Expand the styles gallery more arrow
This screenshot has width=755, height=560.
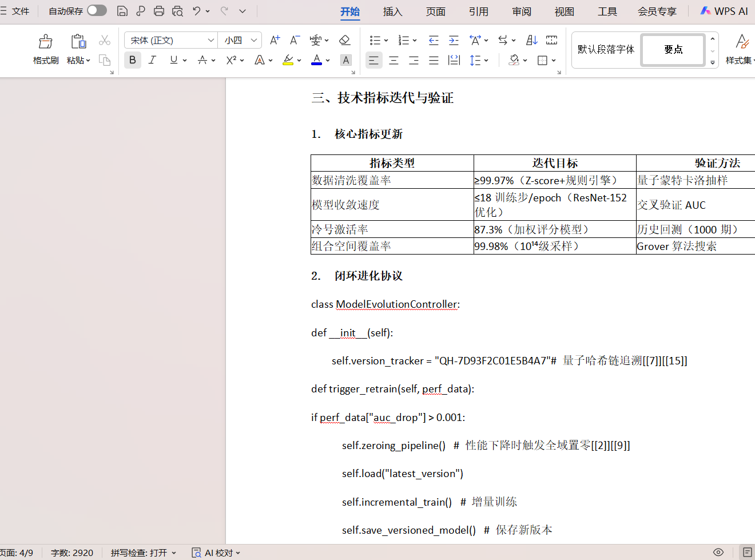coord(713,62)
